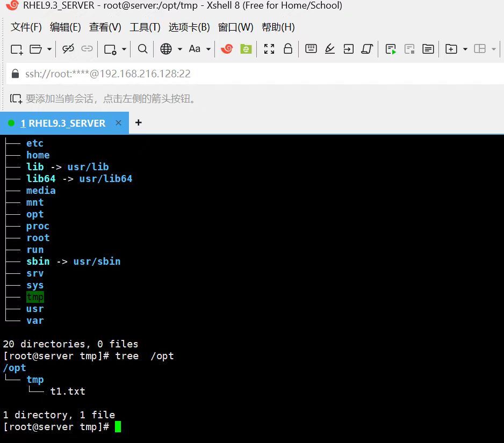Toggle the screen lock
The image size is (504, 443).
[289, 49]
